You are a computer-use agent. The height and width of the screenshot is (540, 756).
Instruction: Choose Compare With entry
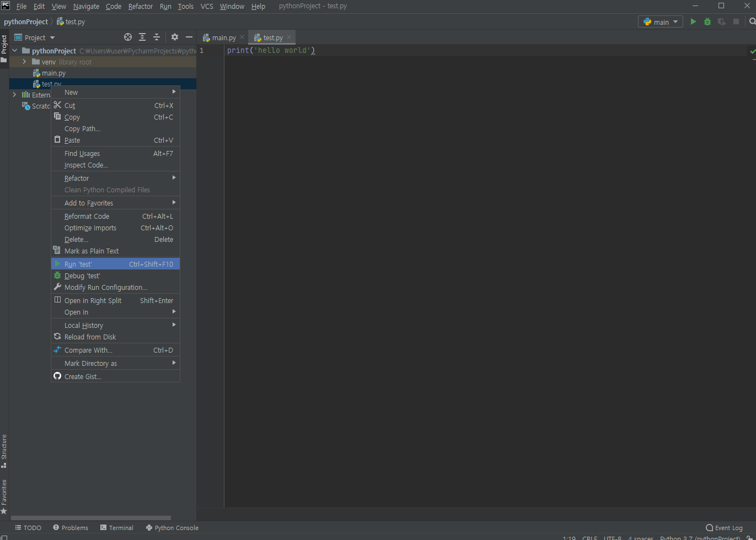point(115,350)
